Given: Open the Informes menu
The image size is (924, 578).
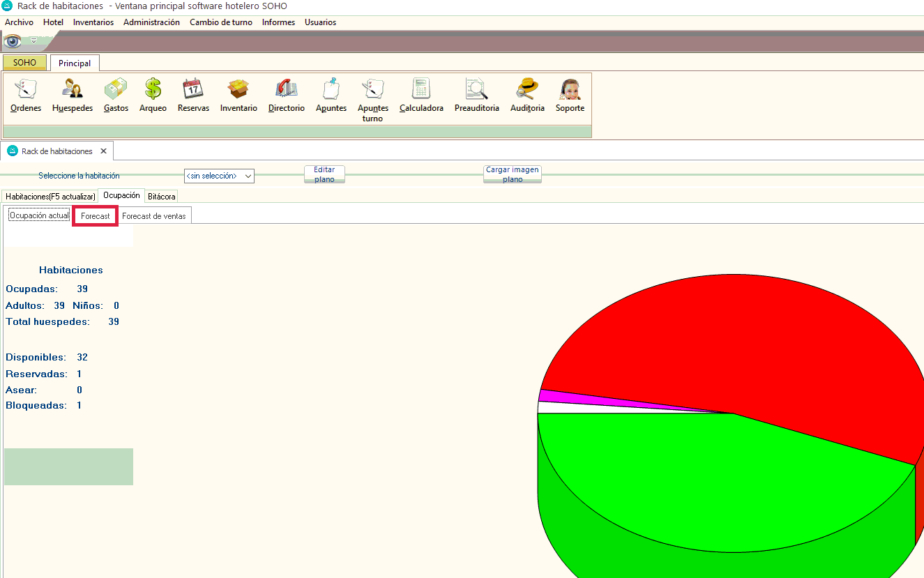Looking at the screenshot, I should click(278, 22).
